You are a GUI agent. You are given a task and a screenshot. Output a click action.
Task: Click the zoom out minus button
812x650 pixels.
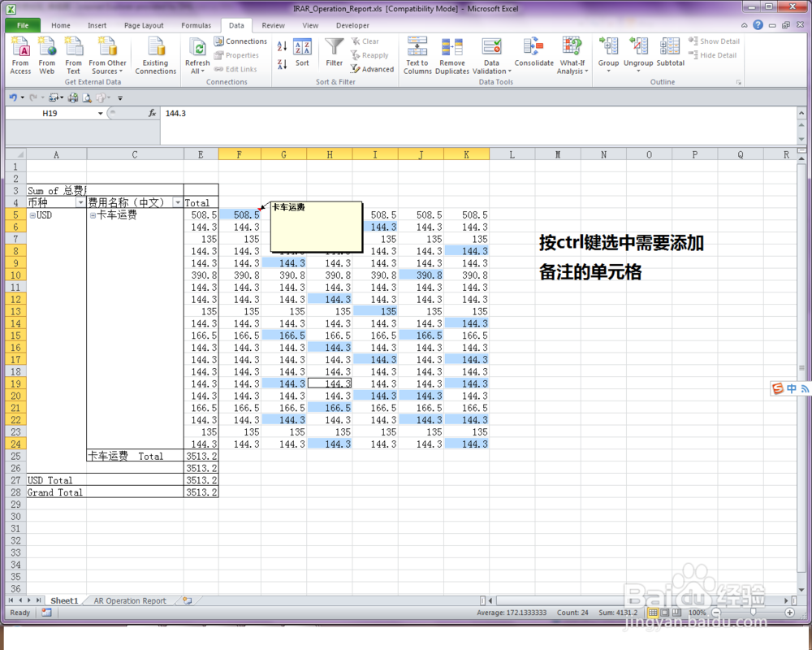coord(716,613)
